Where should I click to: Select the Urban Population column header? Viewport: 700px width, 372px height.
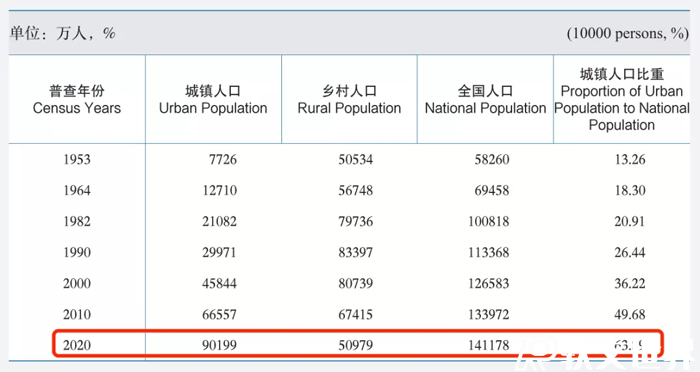[213, 99]
